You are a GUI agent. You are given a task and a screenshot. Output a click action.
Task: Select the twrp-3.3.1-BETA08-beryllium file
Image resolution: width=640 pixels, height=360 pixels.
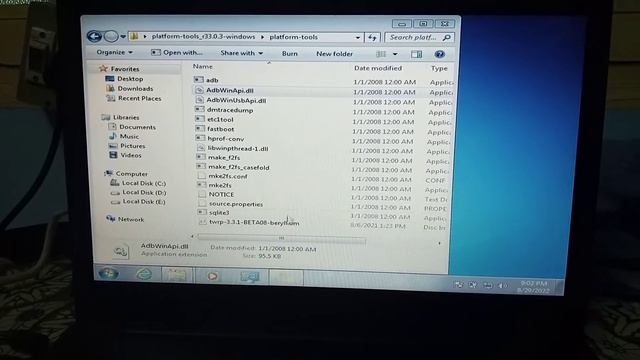254,222
